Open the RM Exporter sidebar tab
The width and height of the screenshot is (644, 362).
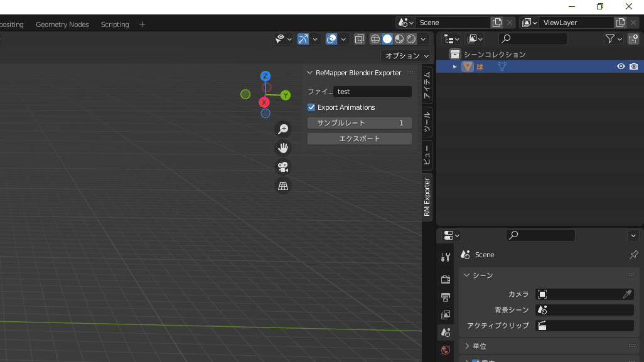(x=427, y=197)
